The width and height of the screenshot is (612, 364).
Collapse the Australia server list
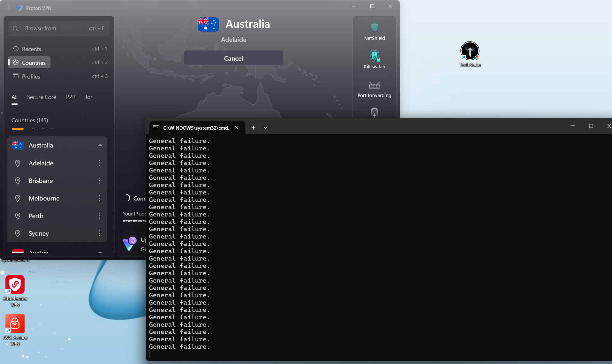[x=100, y=145]
